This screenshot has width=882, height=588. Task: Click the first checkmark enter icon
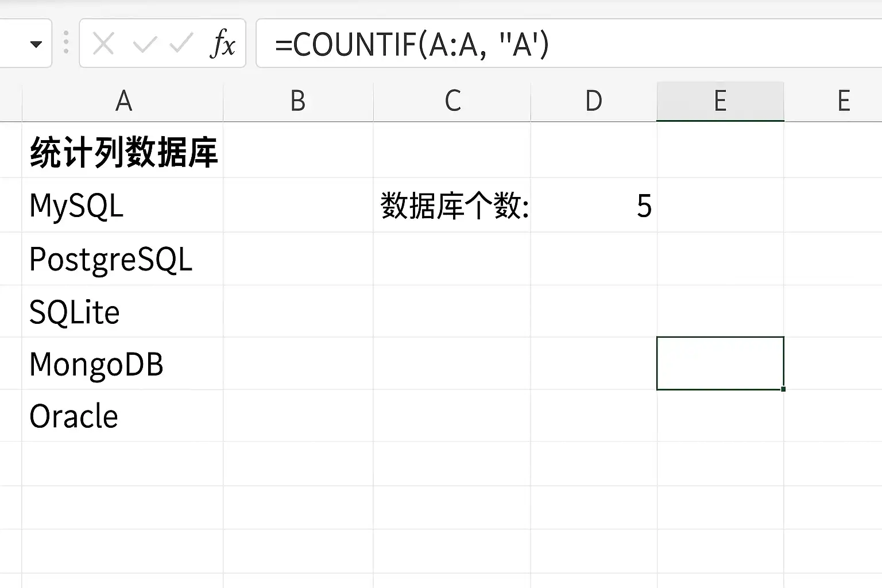click(144, 44)
